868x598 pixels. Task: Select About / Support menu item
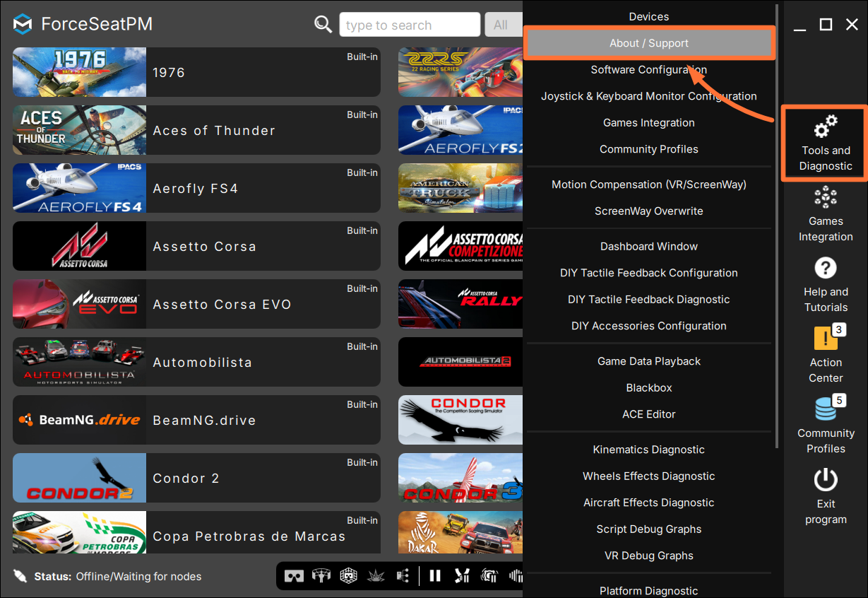pyautogui.click(x=649, y=43)
